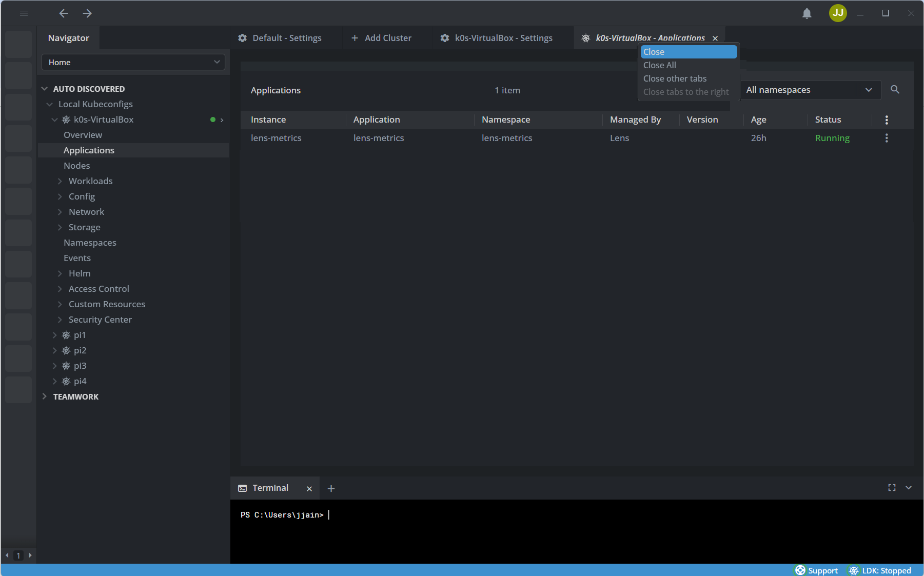Navigate forward with the right arrow
Image resolution: width=924 pixels, height=576 pixels.
coord(87,13)
